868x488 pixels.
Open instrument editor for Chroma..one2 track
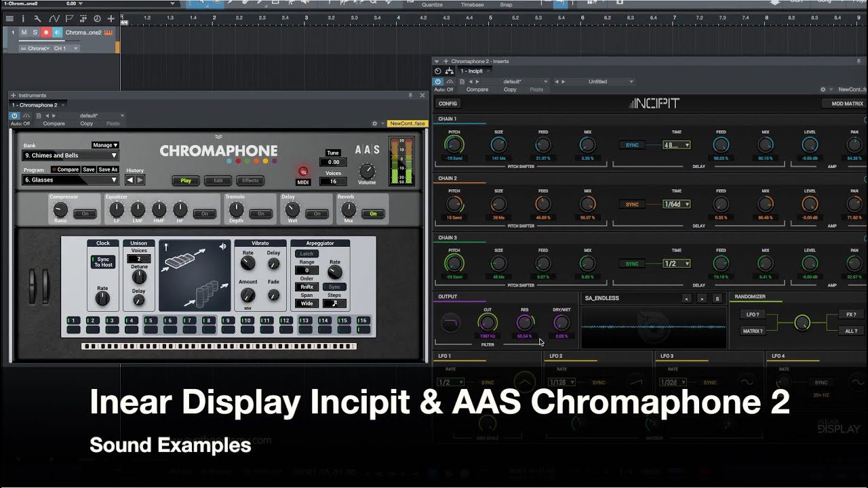tap(108, 33)
